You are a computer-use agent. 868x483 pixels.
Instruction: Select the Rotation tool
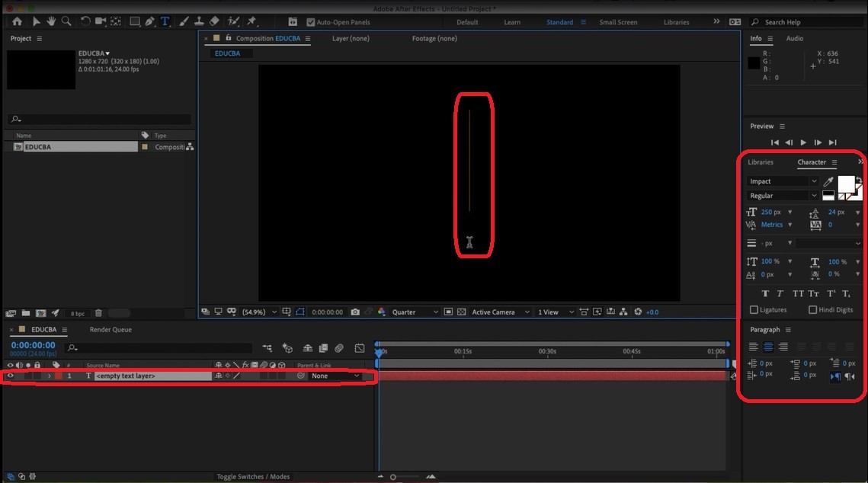tap(85, 22)
